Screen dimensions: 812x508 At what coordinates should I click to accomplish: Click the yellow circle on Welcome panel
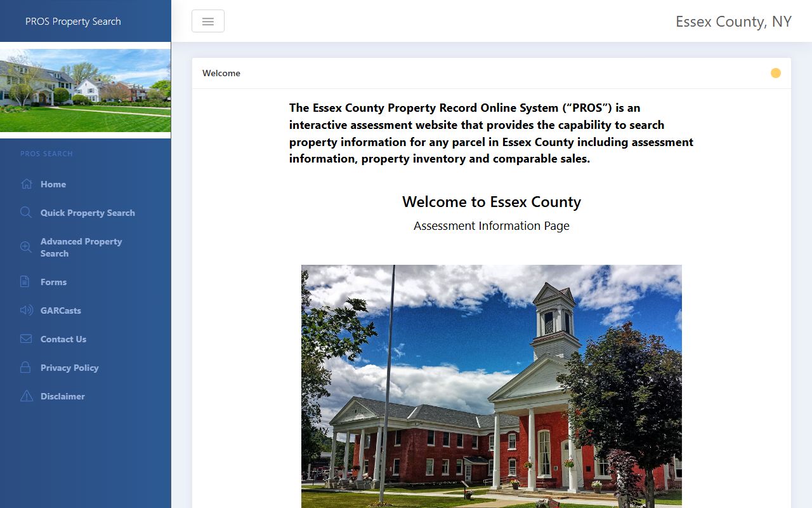pos(775,73)
